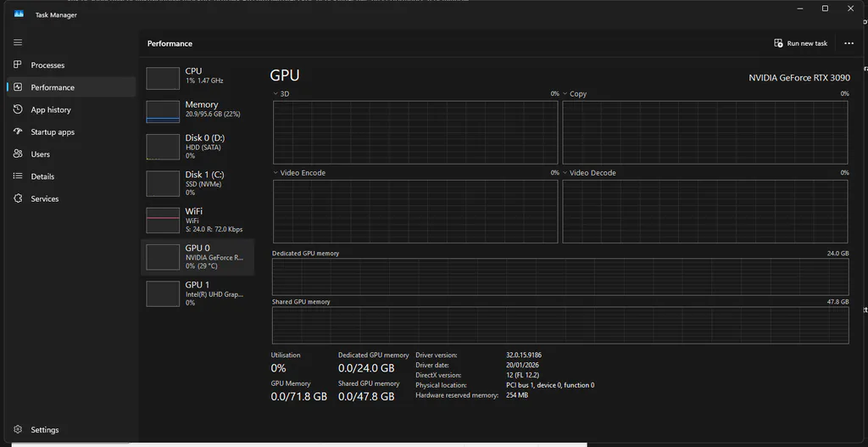Select the WiFi graph thumbnail
868x447 pixels.
coord(163,220)
